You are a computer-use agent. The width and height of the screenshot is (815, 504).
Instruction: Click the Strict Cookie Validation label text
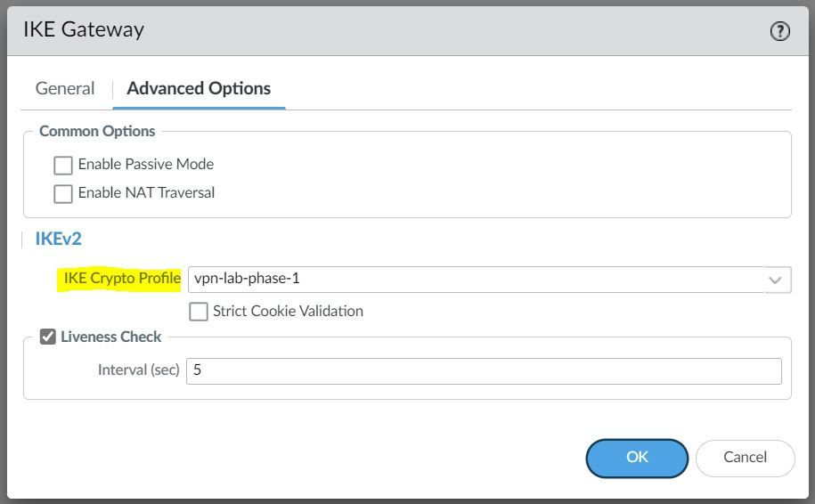pyautogui.click(x=288, y=312)
